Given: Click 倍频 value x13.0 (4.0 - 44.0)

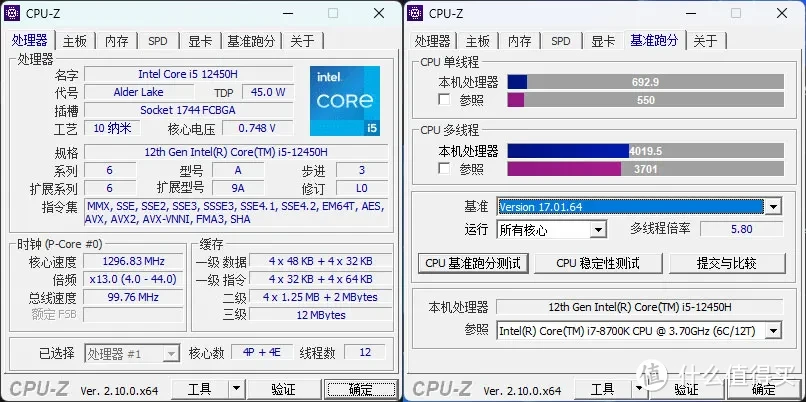Looking at the screenshot, I should click(x=133, y=279).
